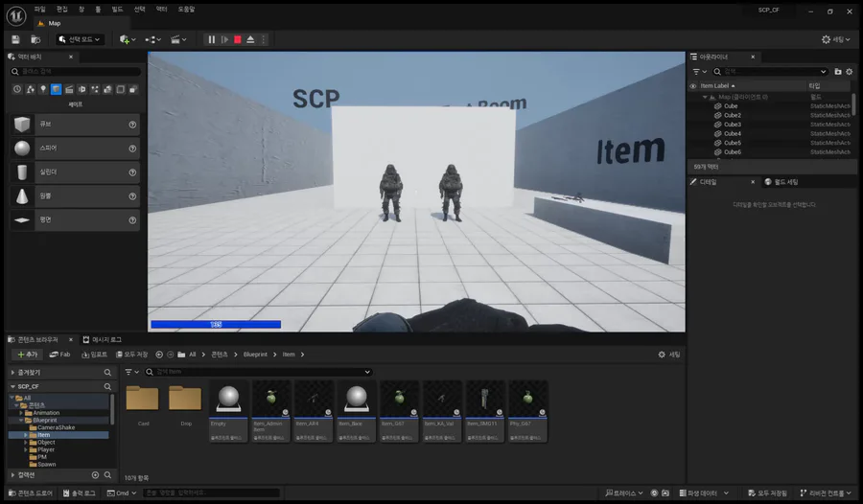Open the 빌드 menu
Viewport: 863px width, 504px height.
[x=117, y=10]
